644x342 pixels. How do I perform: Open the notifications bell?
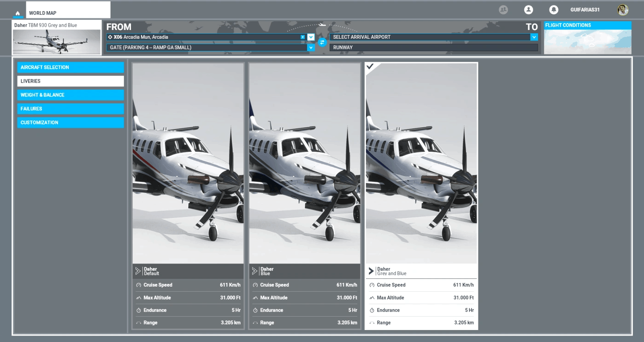pos(554,10)
